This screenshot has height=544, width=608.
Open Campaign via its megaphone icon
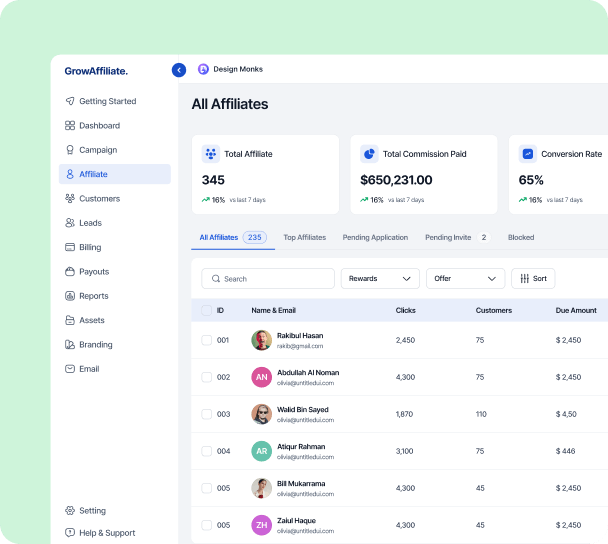click(70, 150)
